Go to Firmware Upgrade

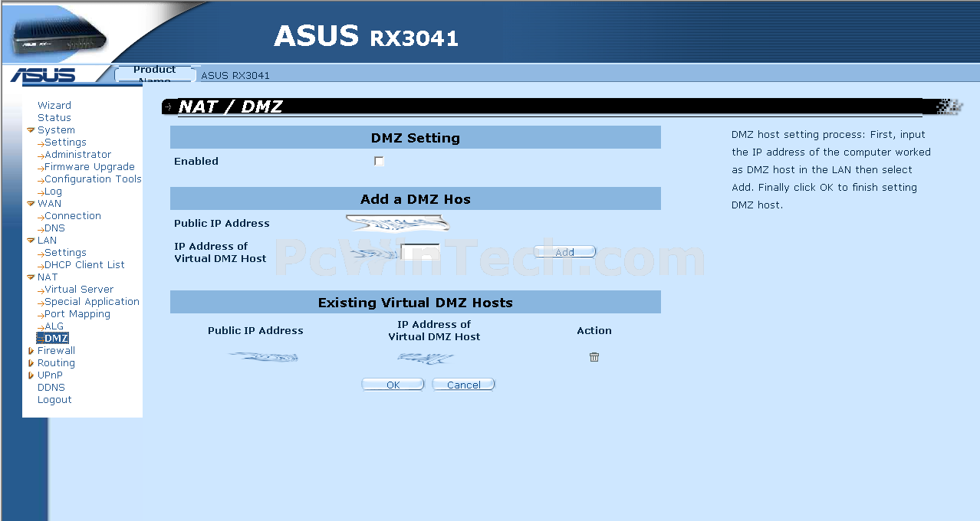click(x=90, y=167)
